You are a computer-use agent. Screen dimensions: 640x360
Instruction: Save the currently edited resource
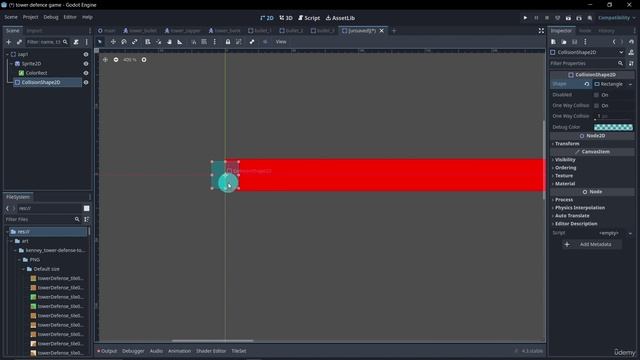click(575, 42)
